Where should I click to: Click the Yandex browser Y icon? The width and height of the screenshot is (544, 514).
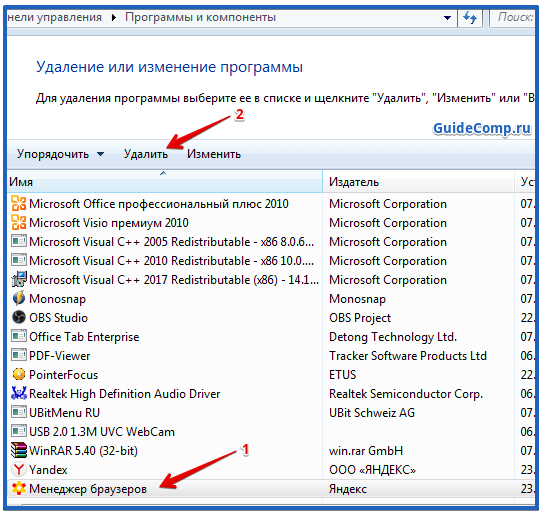[x=18, y=470]
